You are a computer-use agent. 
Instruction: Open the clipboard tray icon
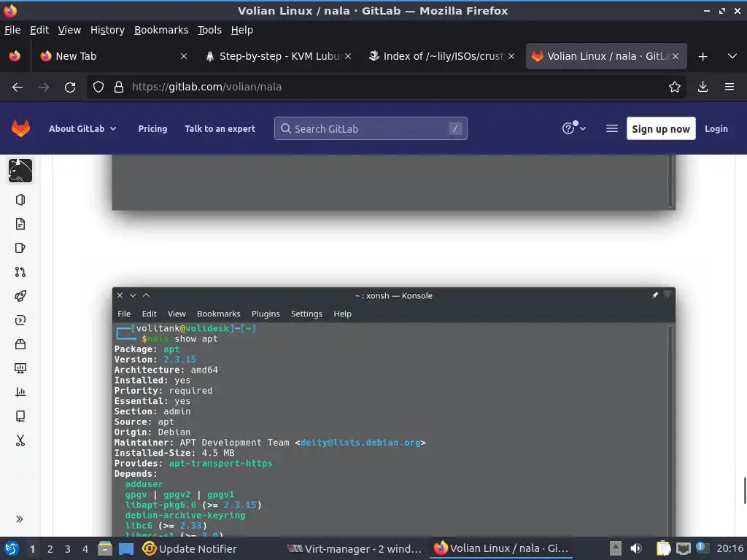click(x=663, y=548)
